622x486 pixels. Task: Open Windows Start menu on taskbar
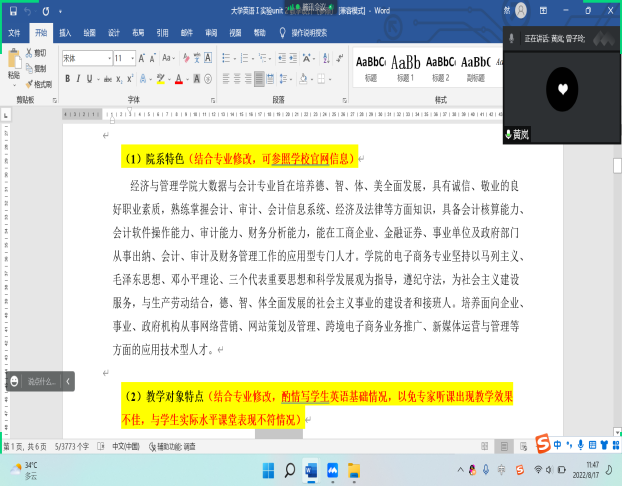point(267,468)
